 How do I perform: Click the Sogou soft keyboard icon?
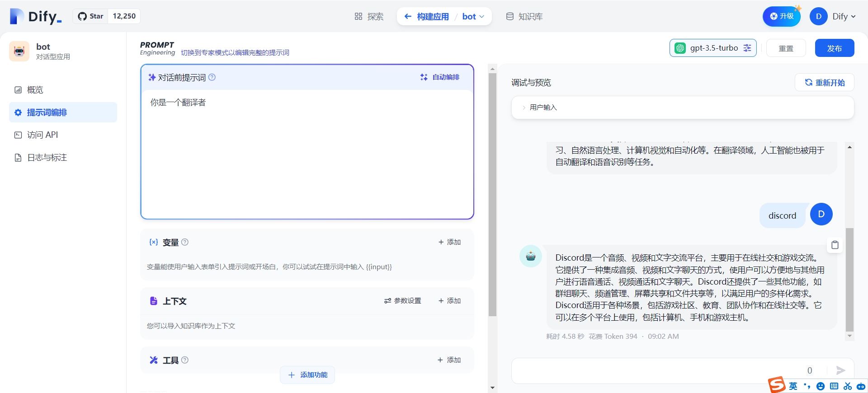point(834,386)
